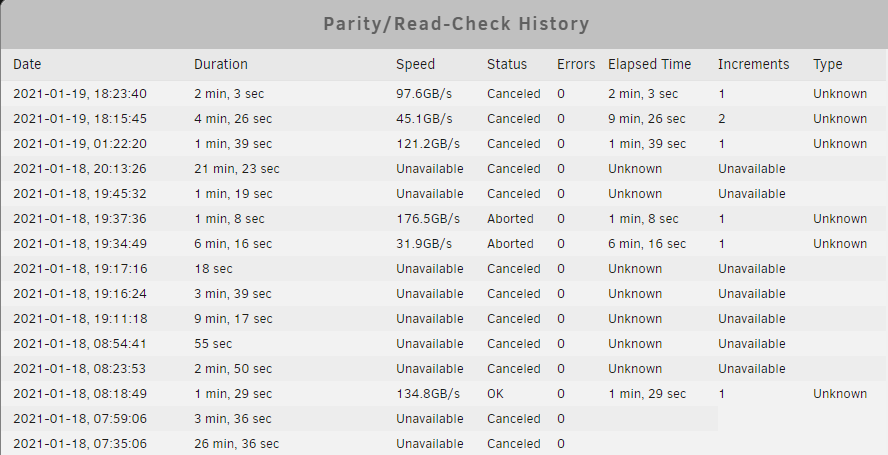Click the Speed column header

(x=416, y=64)
